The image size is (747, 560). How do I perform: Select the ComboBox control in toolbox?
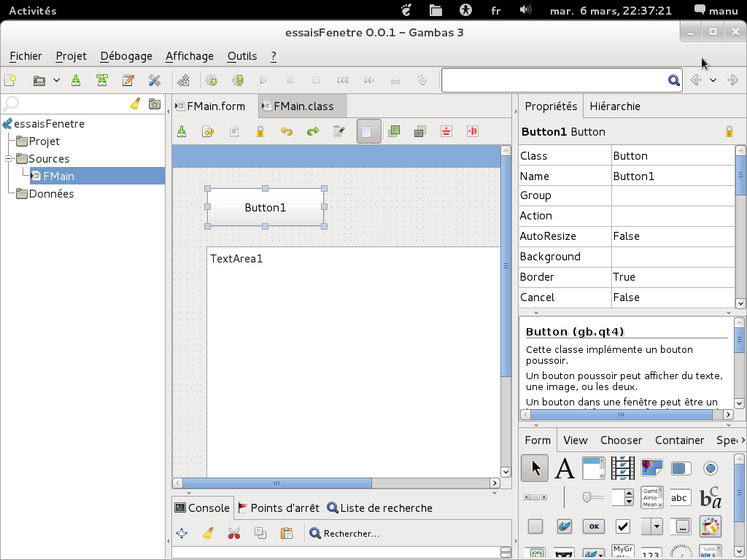click(651, 526)
